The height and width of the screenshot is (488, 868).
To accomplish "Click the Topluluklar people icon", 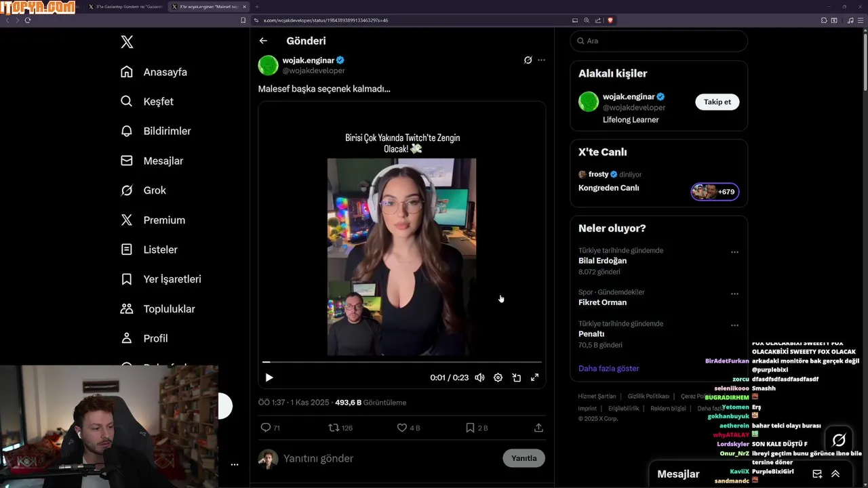I will tap(127, 308).
